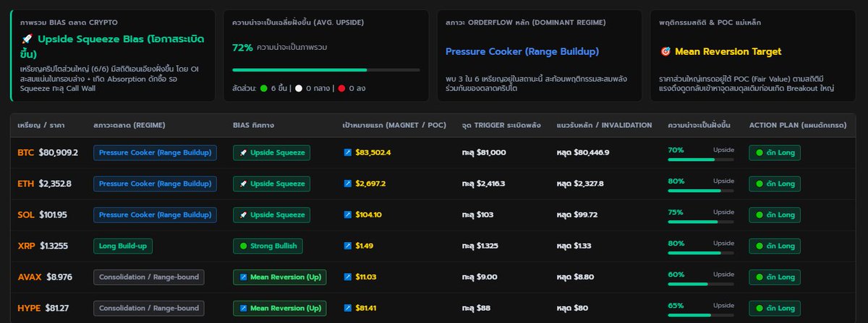Click the ETH ticker symbol
Image resolution: width=868 pixels, height=323 pixels.
[x=26, y=184]
